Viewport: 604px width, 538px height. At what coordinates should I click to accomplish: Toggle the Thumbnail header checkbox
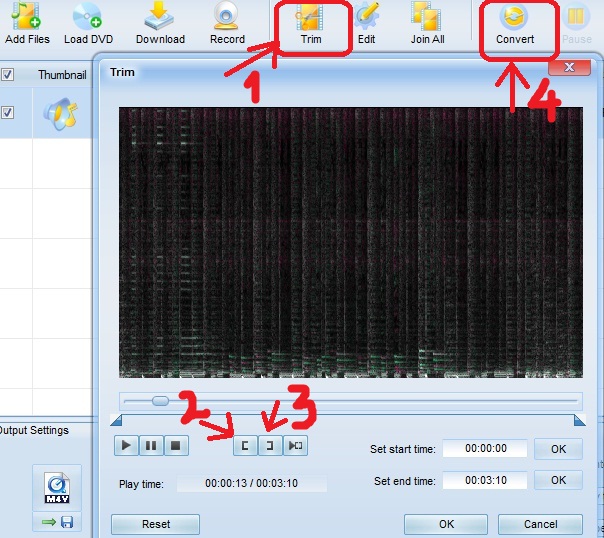(7, 74)
